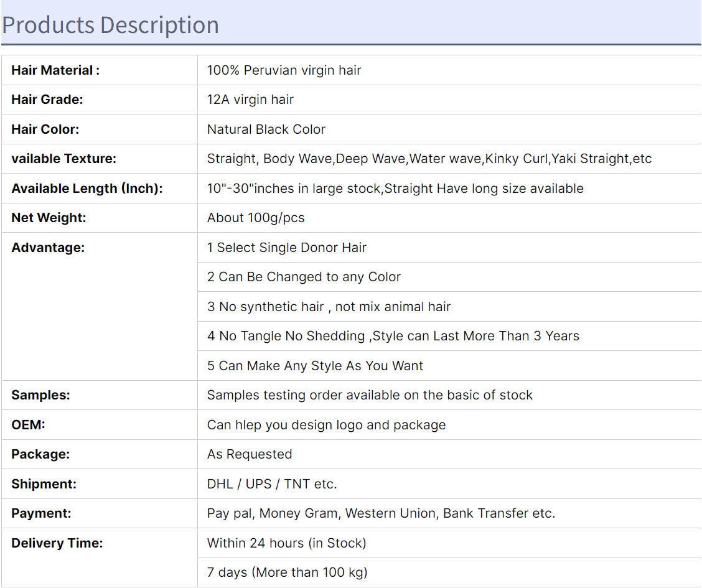702x588 pixels.
Task: Click the Samples testing order description
Action: (370, 395)
